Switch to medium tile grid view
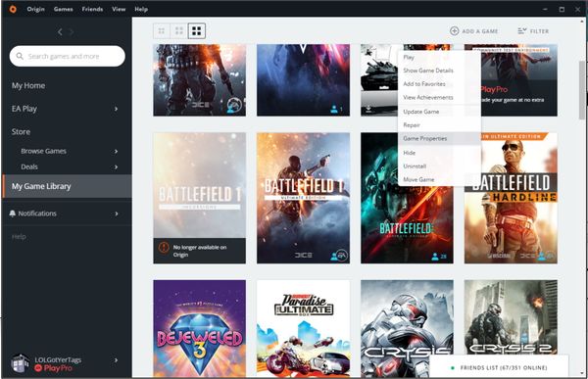This screenshot has height=379, width=588. [179, 30]
